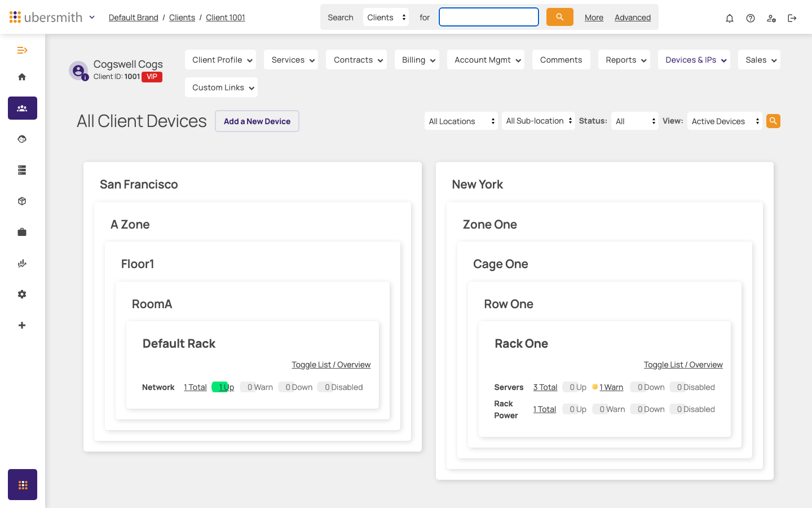This screenshot has height=508, width=812.
Task: Click 1 Total link in Rack Power row
Action: [545, 409]
